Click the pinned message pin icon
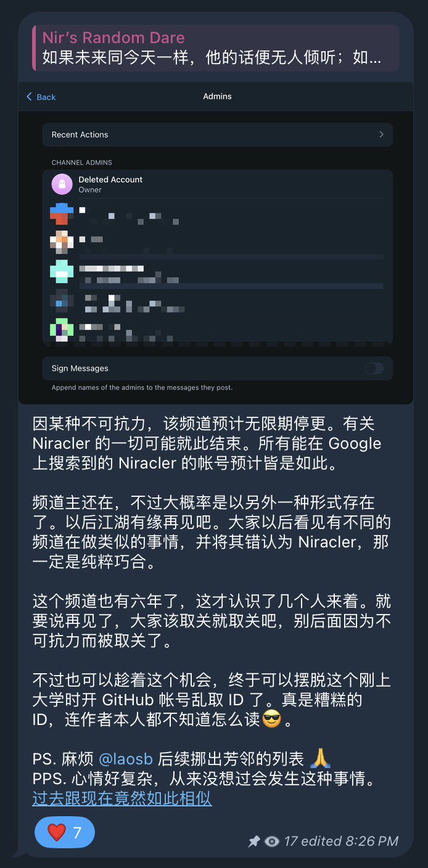Viewport: 428px width, 868px height. [253, 841]
